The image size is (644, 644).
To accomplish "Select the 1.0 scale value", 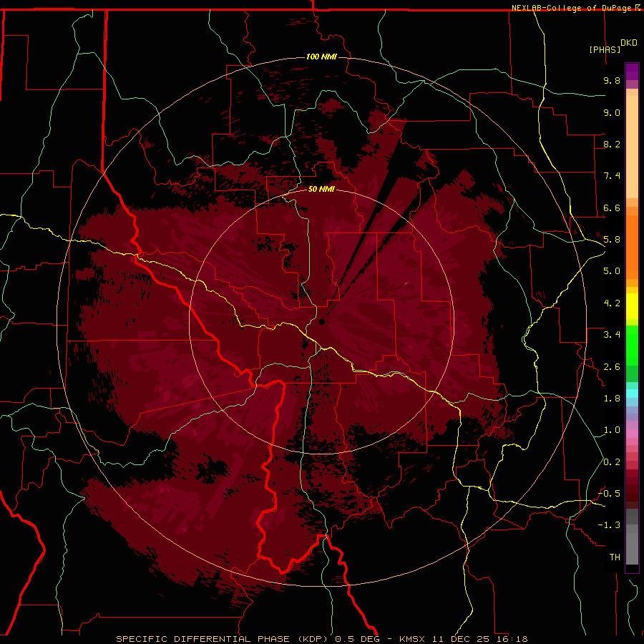I will 612,430.
